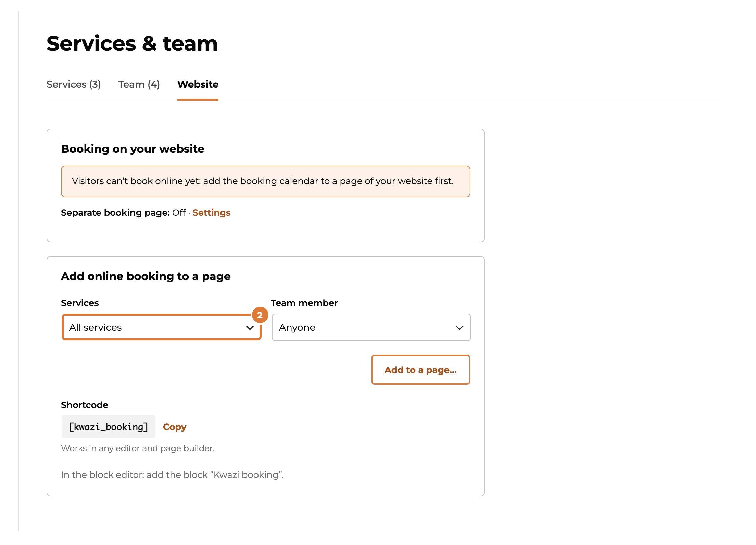Expand the All services dropdown
The height and width of the screenshot is (545, 756).
coord(162,327)
